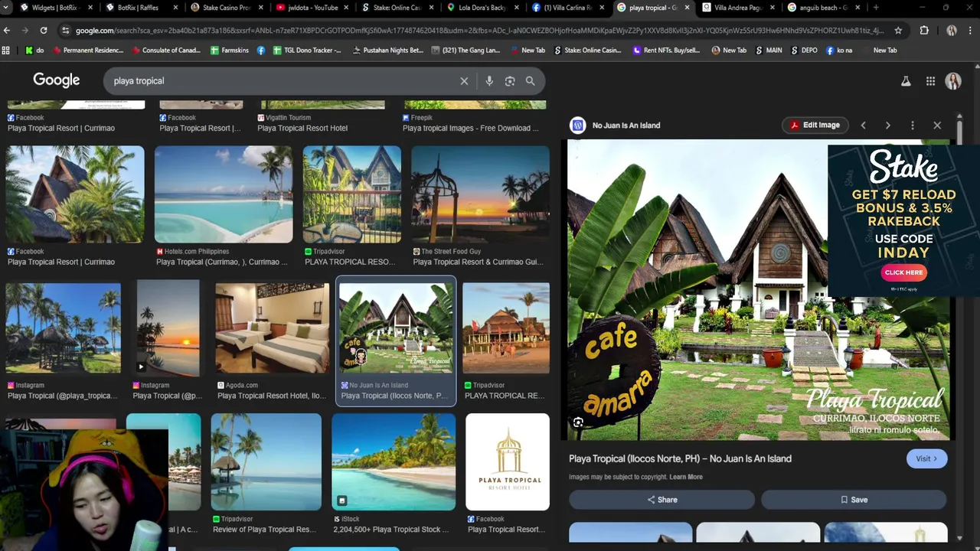View site information in address bar
The height and width of the screenshot is (551, 980).
(66, 31)
